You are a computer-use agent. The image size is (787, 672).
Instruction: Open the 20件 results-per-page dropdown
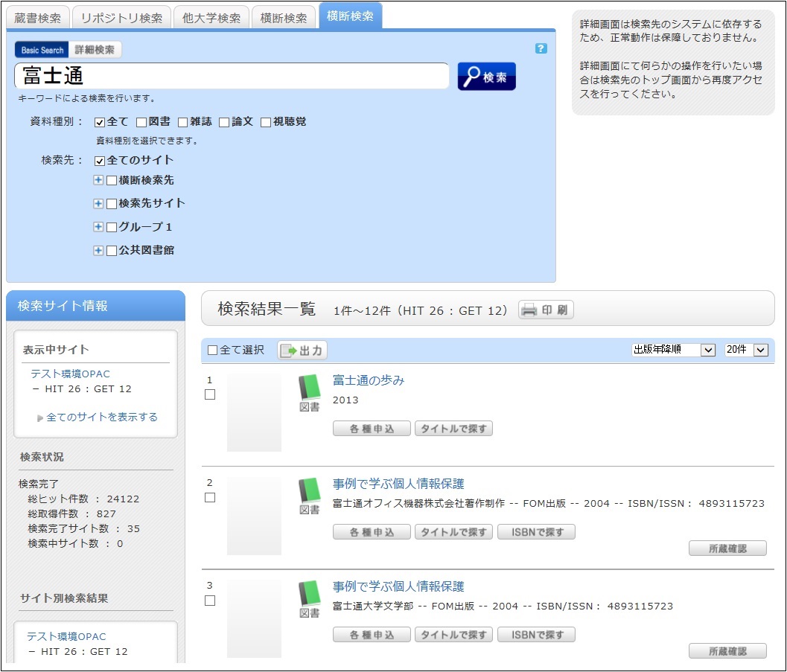pyautogui.click(x=746, y=350)
